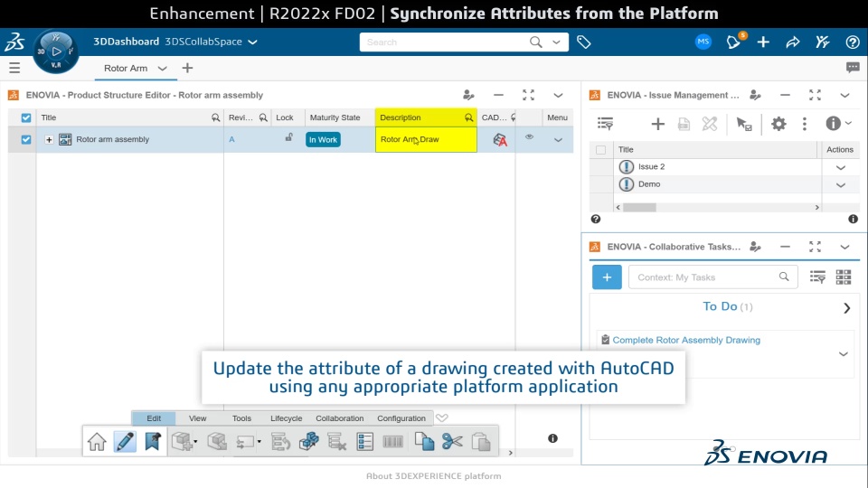Open the Complete Rotor Assembly Drawing task link
Viewport: 868px width, 488px height.
click(x=686, y=340)
